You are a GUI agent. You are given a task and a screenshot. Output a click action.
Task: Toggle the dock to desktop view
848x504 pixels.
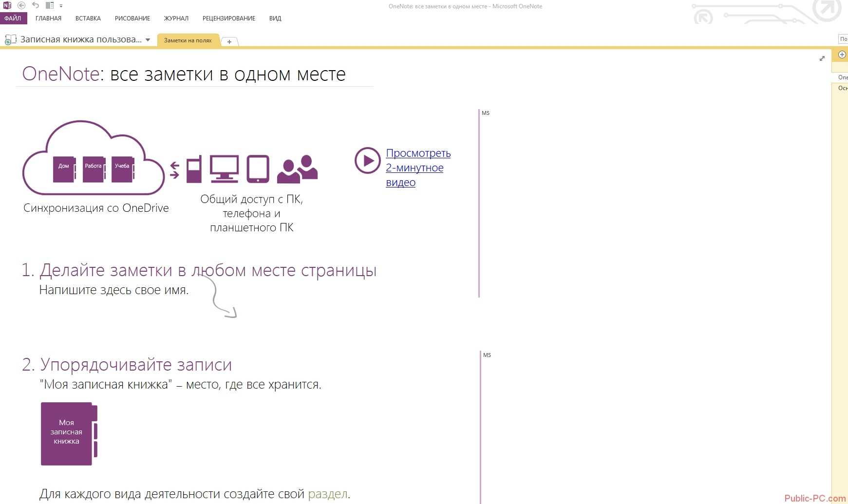tap(50, 5)
